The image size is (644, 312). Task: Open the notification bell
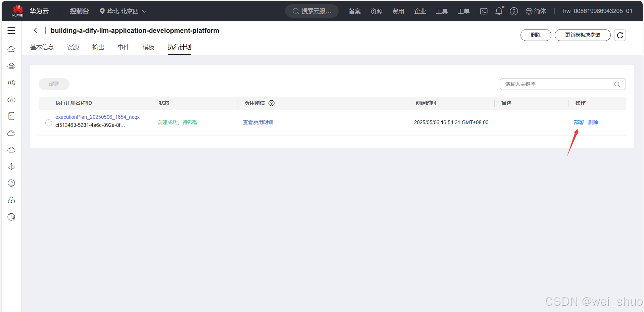(499, 11)
